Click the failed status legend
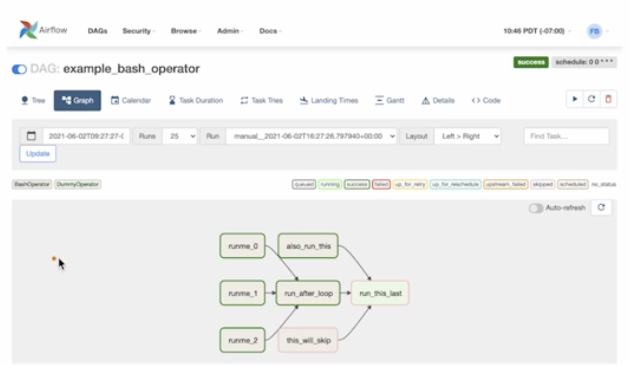 click(x=381, y=184)
